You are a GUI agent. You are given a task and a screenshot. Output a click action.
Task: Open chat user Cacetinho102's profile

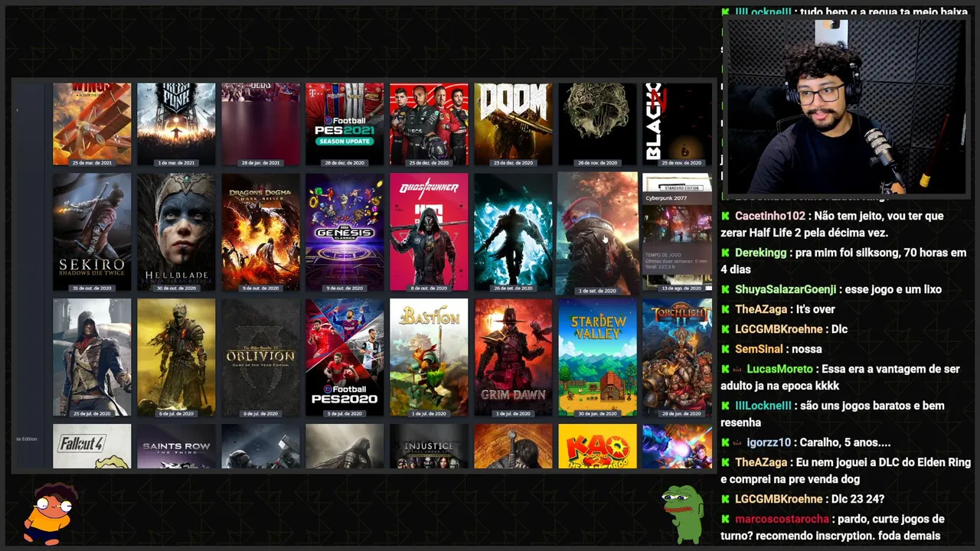[x=770, y=216]
